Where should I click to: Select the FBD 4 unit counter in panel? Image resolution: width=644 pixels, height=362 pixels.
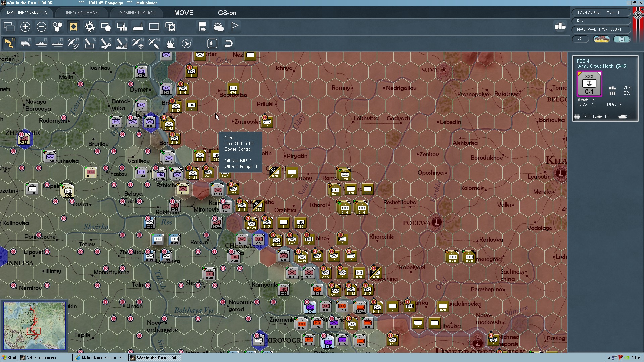(x=589, y=84)
